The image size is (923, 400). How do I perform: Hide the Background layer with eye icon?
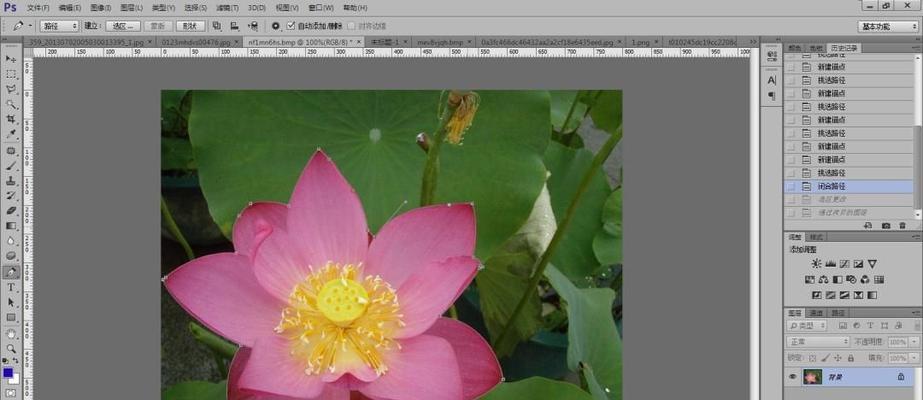pyautogui.click(x=792, y=377)
